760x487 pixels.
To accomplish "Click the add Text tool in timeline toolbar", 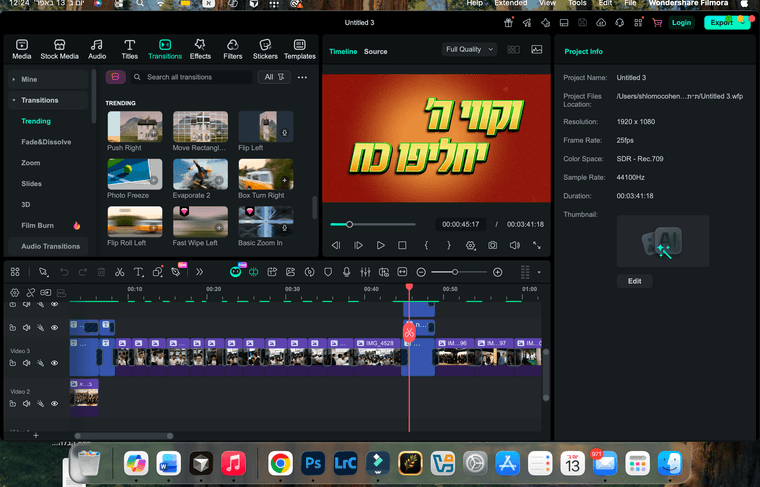I will tap(138, 272).
